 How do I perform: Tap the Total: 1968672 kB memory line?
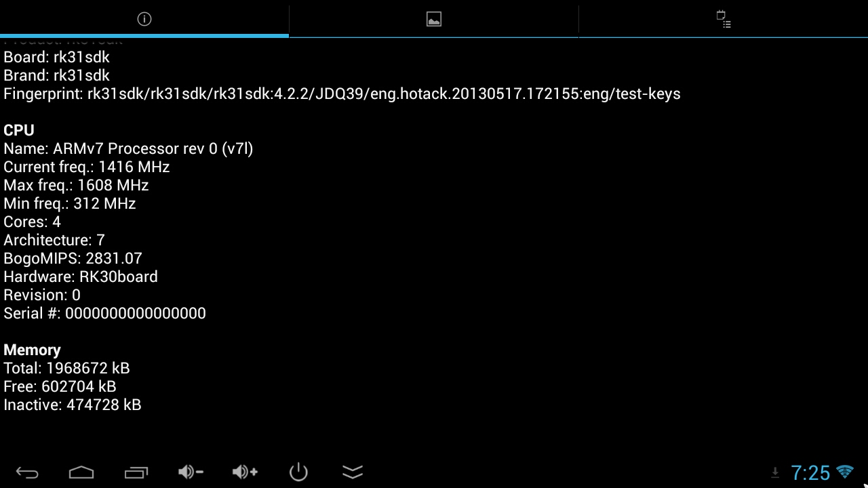click(66, 368)
